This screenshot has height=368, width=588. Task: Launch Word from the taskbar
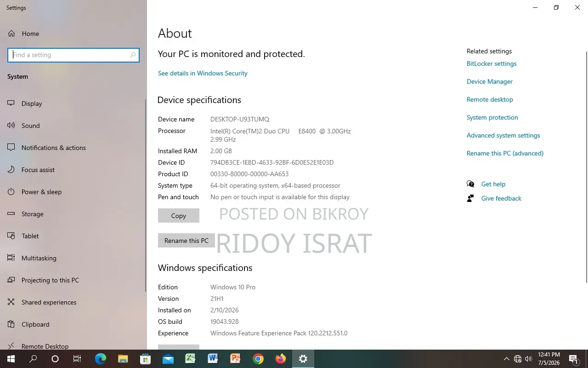pyautogui.click(x=213, y=359)
